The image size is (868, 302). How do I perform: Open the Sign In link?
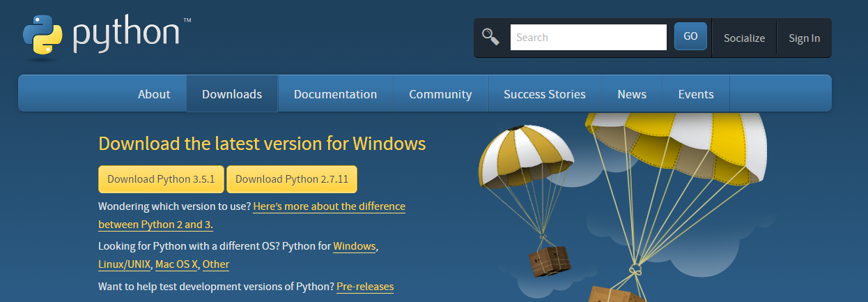[x=804, y=38]
